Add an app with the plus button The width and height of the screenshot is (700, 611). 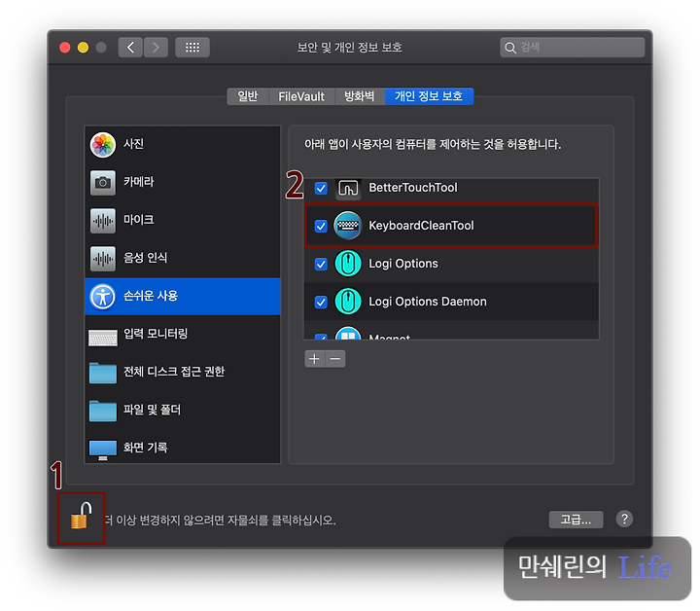pos(315,359)
